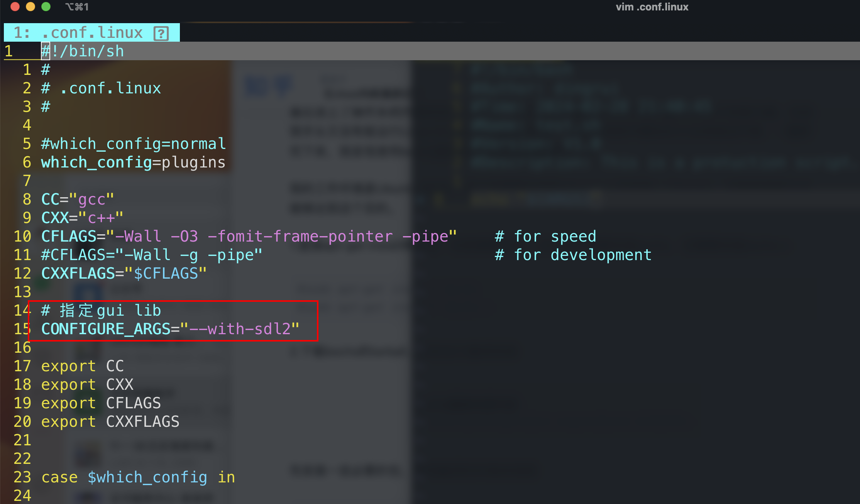Click the question mark icon in tab
This screenshot has width=860, height=504.
click(161, 34)
